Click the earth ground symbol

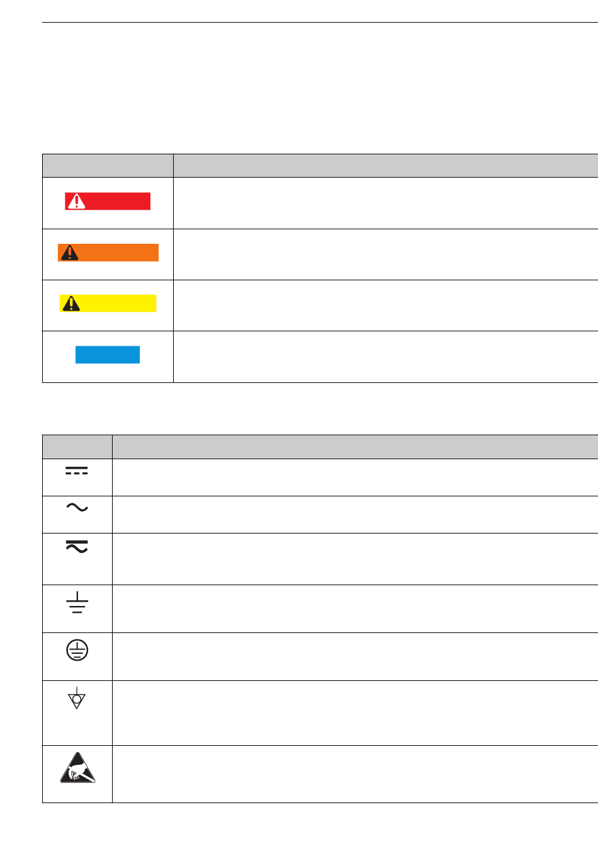point(77,603)
